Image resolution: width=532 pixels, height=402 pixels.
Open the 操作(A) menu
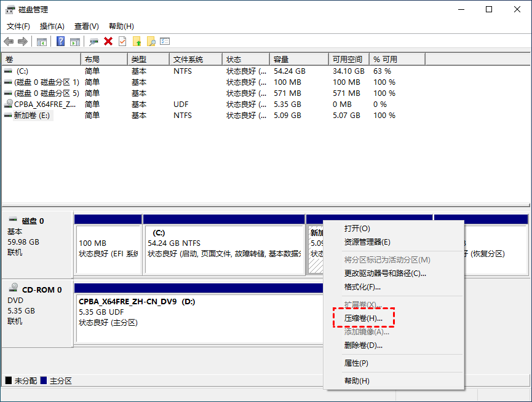tap(52, 26)
